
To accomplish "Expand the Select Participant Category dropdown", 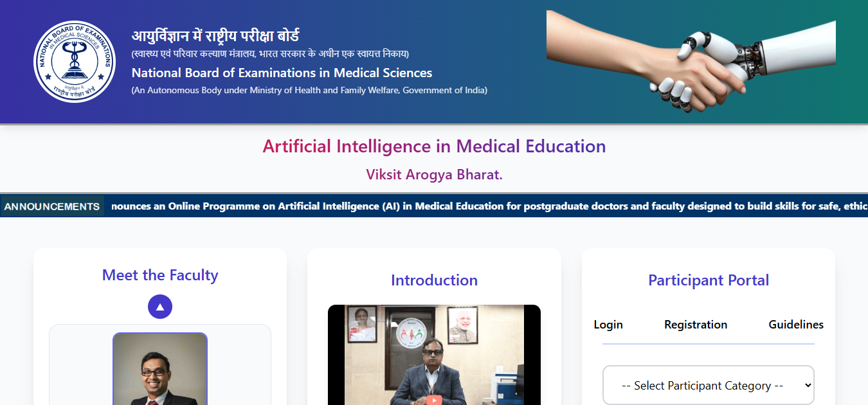I will click(x=709, y=386).
